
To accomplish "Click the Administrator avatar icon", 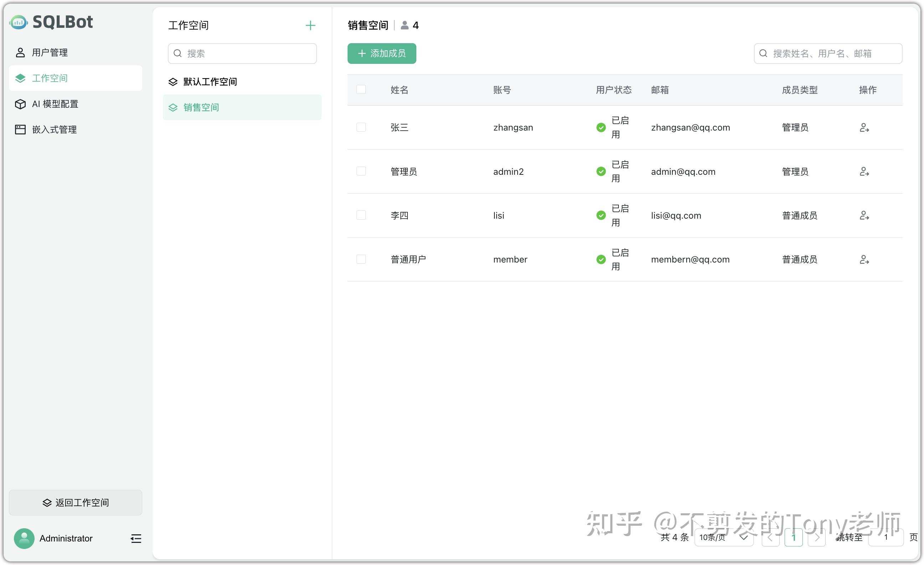I will click(x=24, y=539).
